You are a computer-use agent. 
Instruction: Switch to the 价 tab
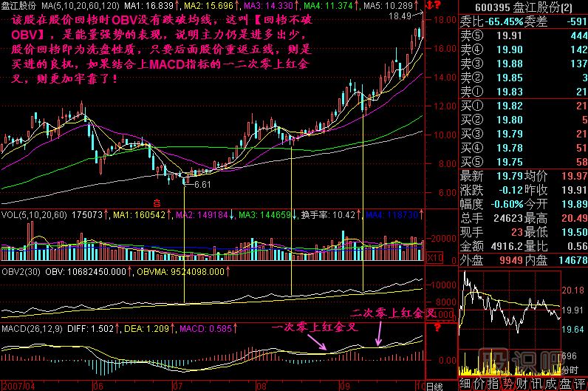tap(479, 383)
